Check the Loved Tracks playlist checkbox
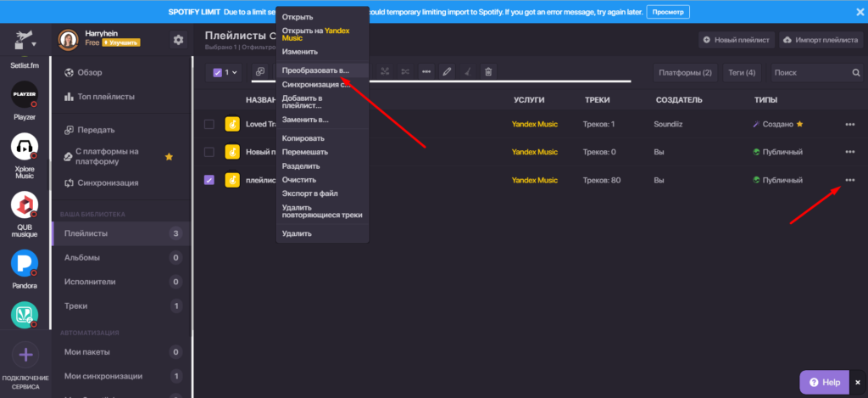Screen dimensions: 868x398 pos(209,124)
